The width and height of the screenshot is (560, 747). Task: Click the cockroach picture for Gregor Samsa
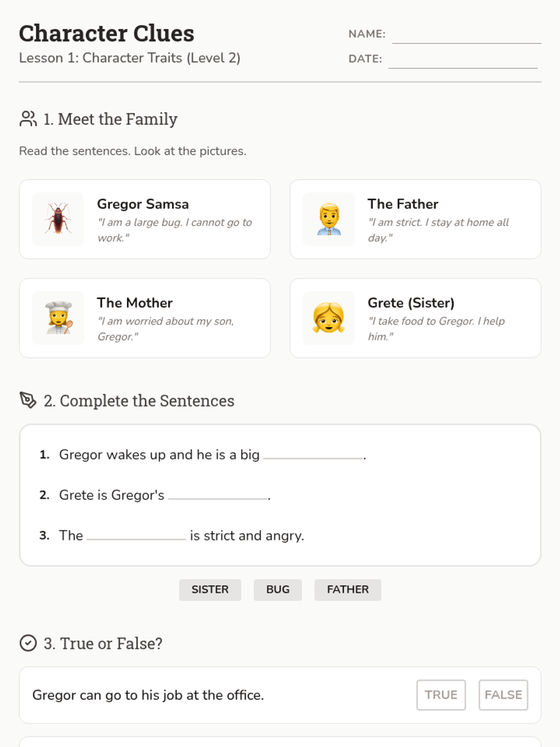(x=58, y=219)
